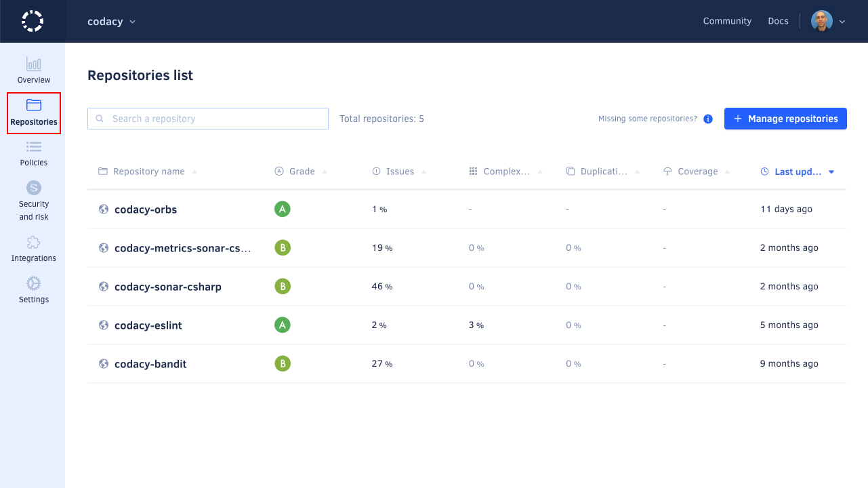Click the Total repositories: 5 text

pyautogui.click(x=381, y=119)
